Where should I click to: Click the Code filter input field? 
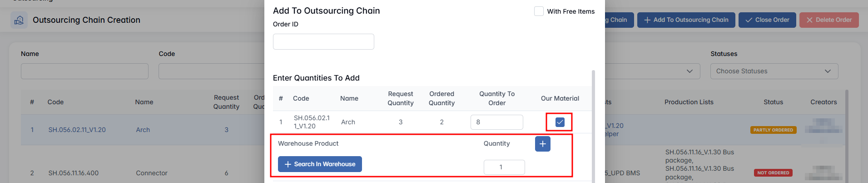point(211,71)
